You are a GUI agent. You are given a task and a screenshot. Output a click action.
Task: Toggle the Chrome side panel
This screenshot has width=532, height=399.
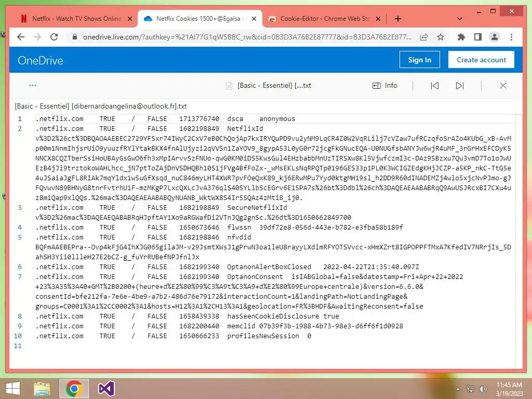[478, 37]
